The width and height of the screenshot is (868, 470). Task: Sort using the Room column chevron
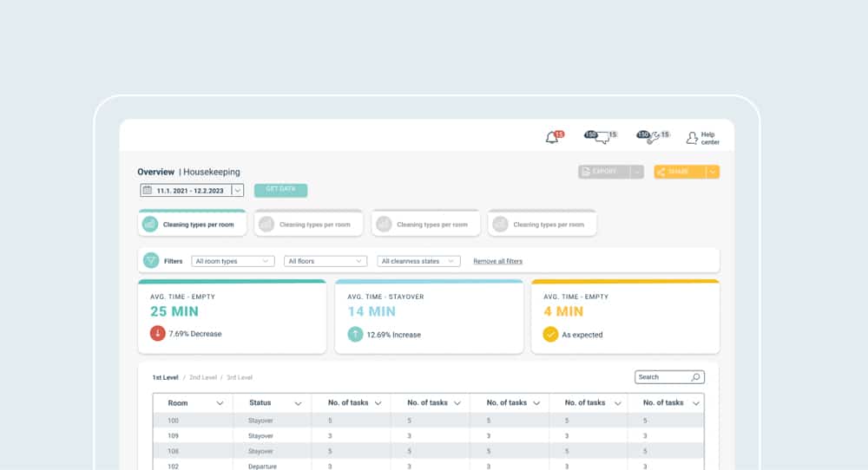(x=220, y=403)
